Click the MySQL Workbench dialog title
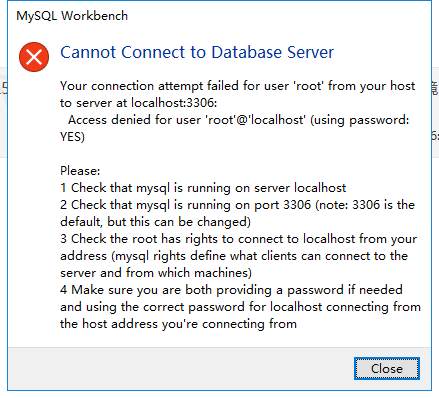This screenshot has height=398, width=439. (72, 16)
